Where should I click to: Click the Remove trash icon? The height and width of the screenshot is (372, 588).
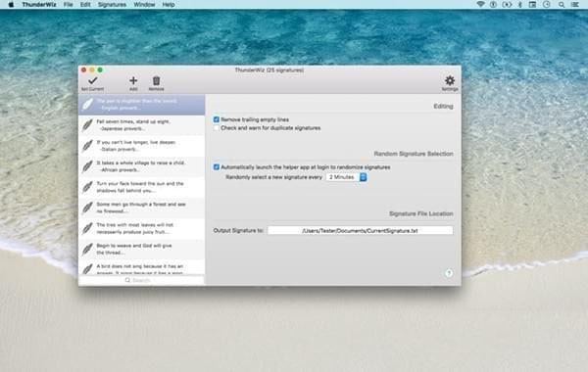157,80
